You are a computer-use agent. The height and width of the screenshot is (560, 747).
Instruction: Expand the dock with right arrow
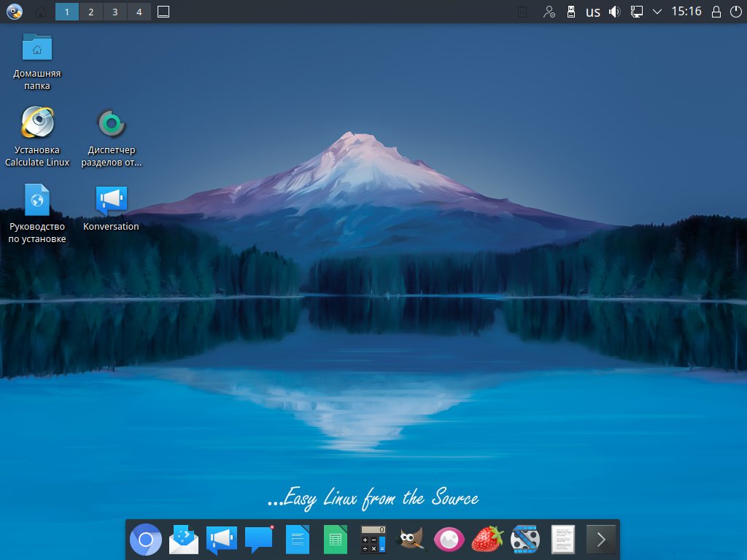pyautogui.click(x=601, y=540)
